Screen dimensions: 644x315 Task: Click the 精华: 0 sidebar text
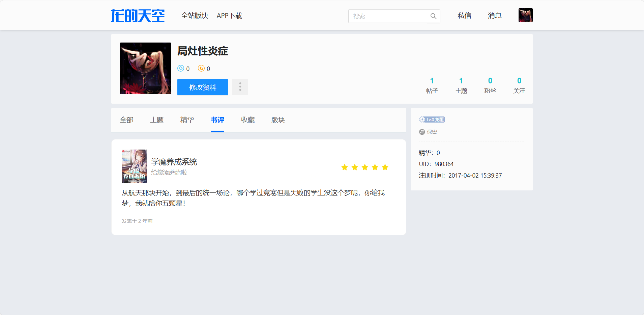click(x=429, y=153)
